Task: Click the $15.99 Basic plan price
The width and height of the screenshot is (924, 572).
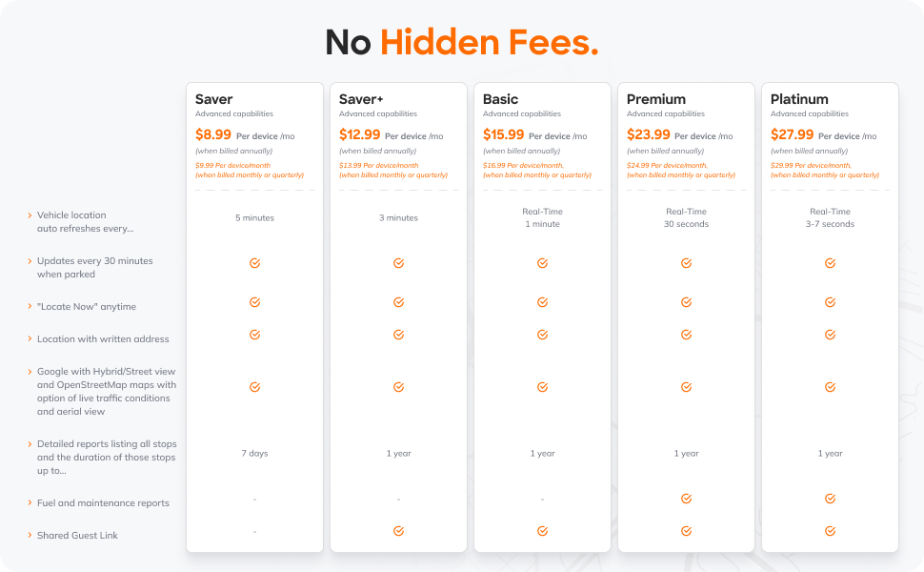Action: coord(504,135)
